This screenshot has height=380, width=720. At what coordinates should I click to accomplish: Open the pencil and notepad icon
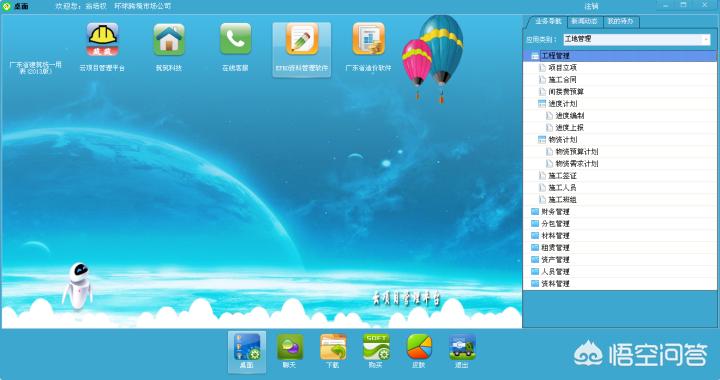302,39
